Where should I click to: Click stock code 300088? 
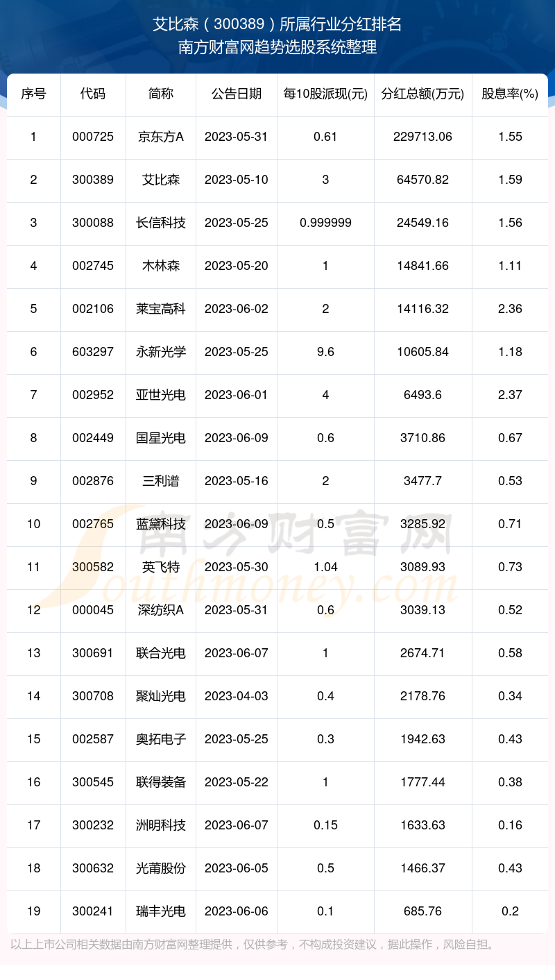(x=93, y=223)
